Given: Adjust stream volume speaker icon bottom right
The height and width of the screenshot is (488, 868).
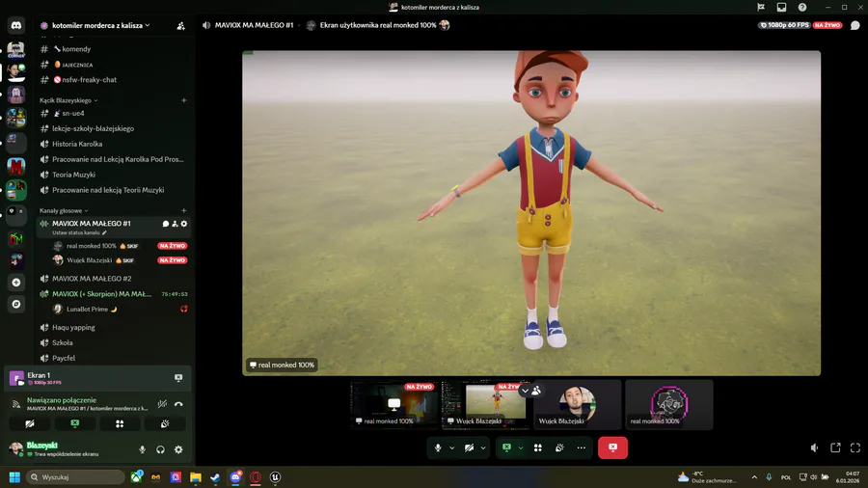Looking at the screenshot, I should 814,447.
